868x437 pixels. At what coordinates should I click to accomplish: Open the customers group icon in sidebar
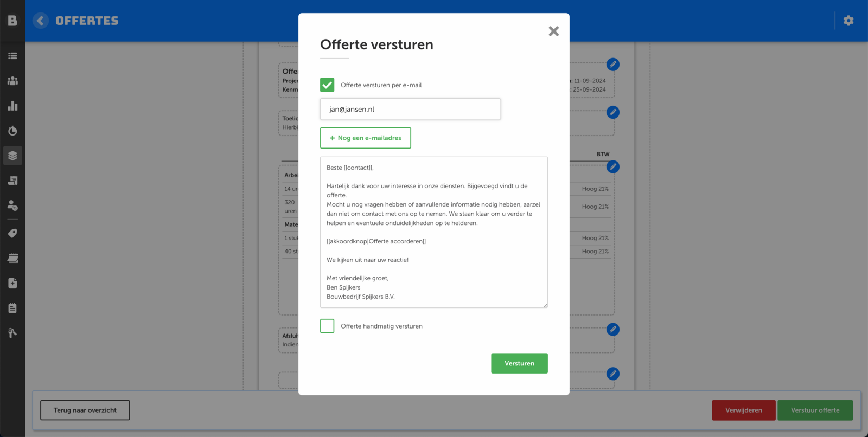[12, 81]
